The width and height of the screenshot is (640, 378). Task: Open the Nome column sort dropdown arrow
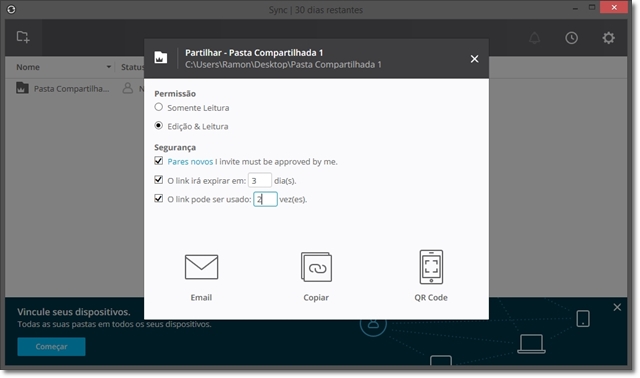point(109,67)
